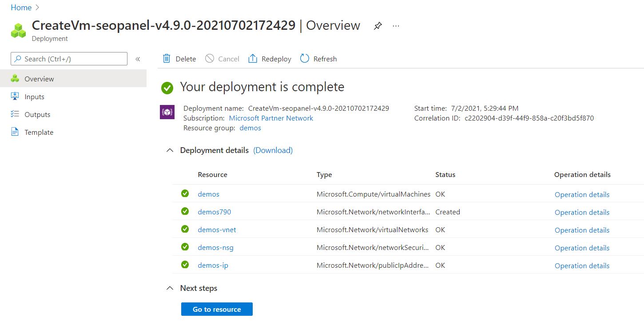Click the pin to dashboard icon
This screenshot has height=326, width=644.
378,26
